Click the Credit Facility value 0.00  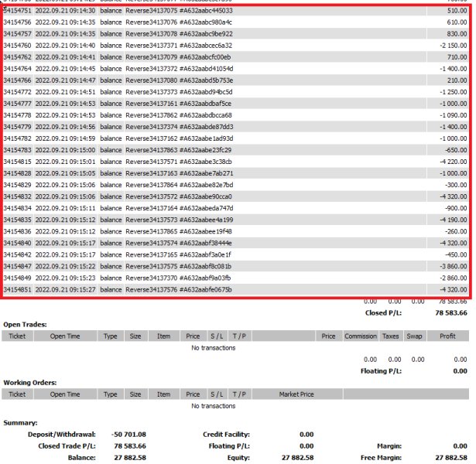(x=306, y=435)
